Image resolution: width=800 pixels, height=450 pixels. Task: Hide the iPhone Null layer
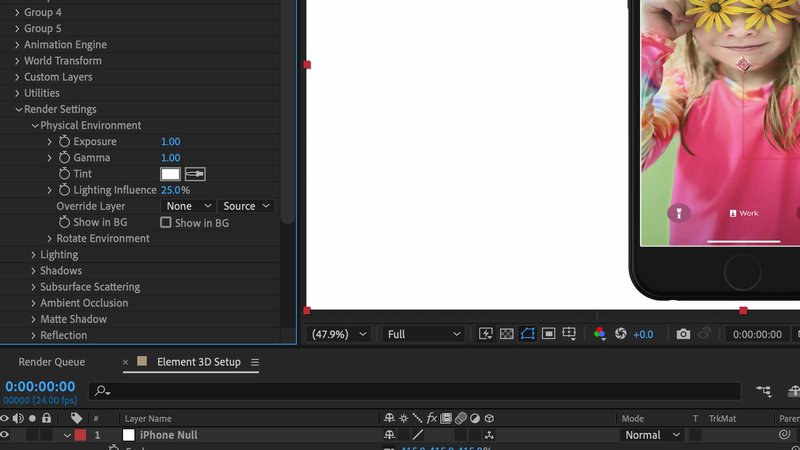click(x=5, y=435)
